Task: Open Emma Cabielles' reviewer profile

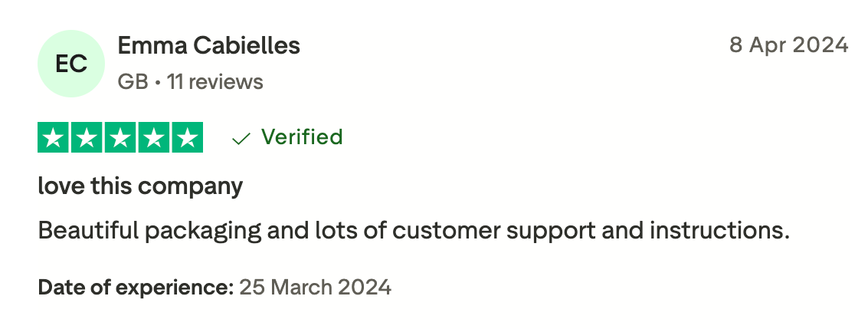Action: (208, 46)
